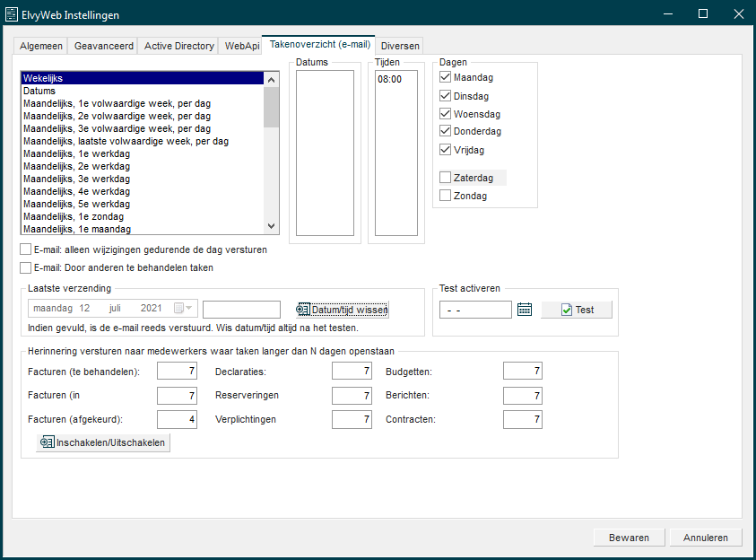This screenshot has width=756, height=560.
Task: Close the ElvyWeb Instellingen window
Action: 739,14
